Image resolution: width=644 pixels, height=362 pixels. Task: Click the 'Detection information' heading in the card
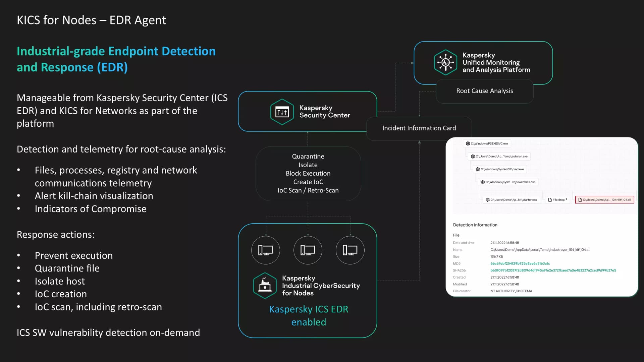pyautogui.click(x=475, y=225)
